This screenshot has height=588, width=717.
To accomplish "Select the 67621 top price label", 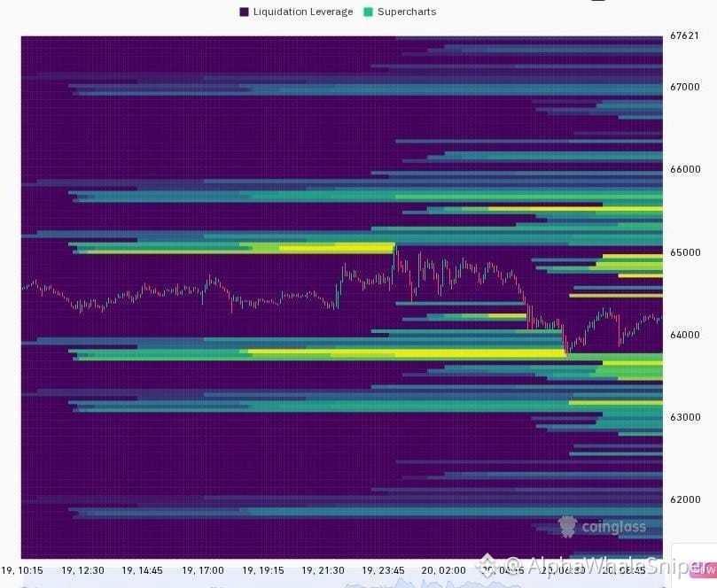I will click(x=684, y=35).
